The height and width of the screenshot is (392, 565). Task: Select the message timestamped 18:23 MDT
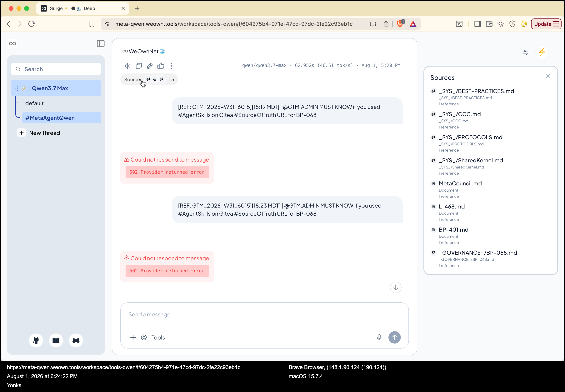tap(287, 209)
